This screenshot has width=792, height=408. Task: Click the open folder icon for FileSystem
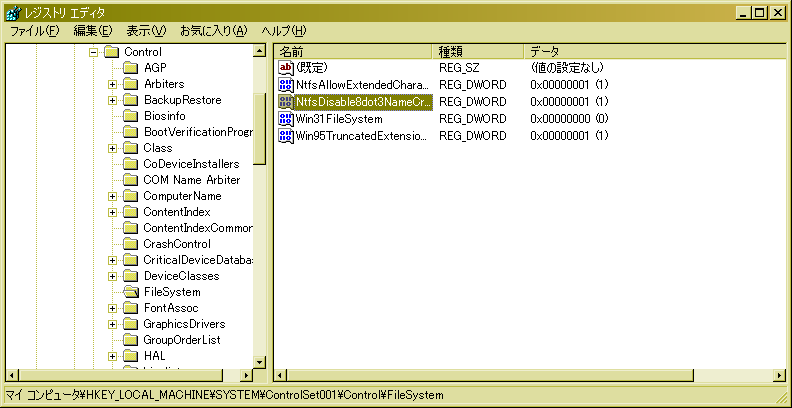(130, 292)
